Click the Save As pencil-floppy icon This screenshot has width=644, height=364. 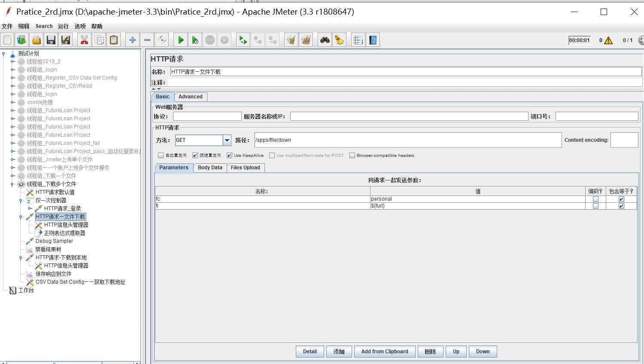[x=66, y=40]
